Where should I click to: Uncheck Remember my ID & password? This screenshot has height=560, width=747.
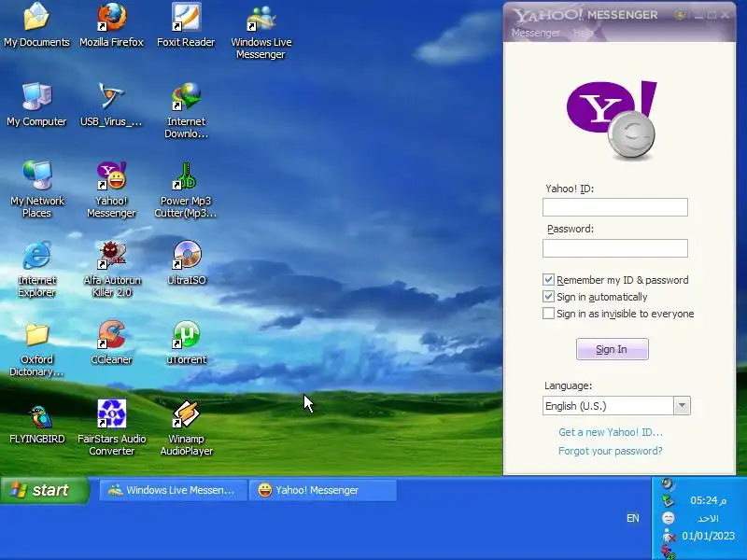click(548, 279)
